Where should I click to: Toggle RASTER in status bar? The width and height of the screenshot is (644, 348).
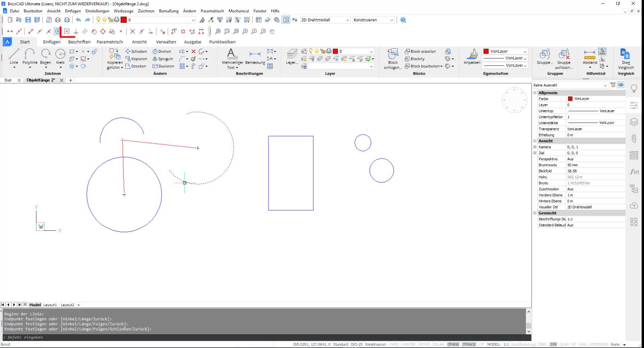409,344
